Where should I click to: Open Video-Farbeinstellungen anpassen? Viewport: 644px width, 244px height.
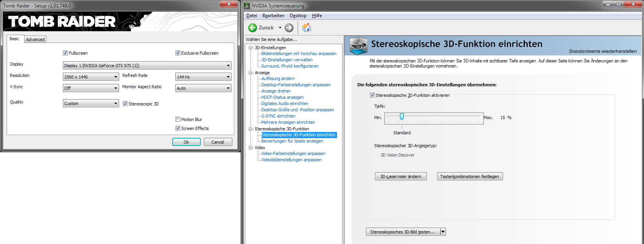pos(293,153)
